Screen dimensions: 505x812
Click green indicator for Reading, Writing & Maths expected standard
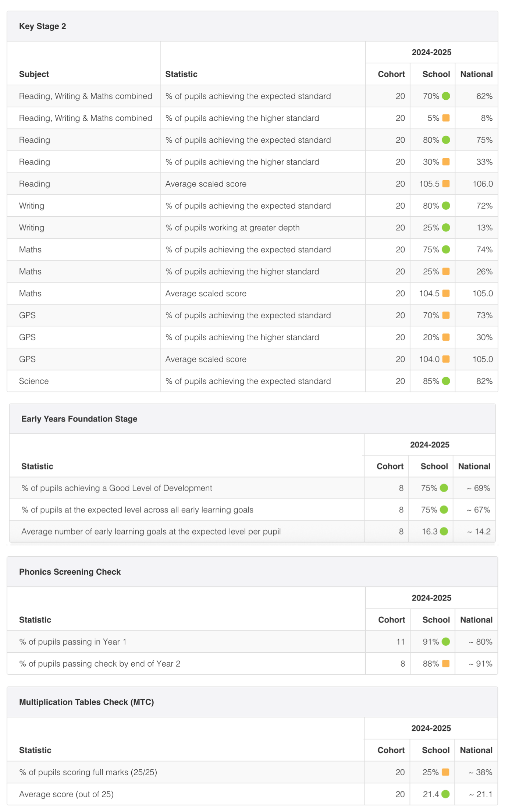[446, 96]
